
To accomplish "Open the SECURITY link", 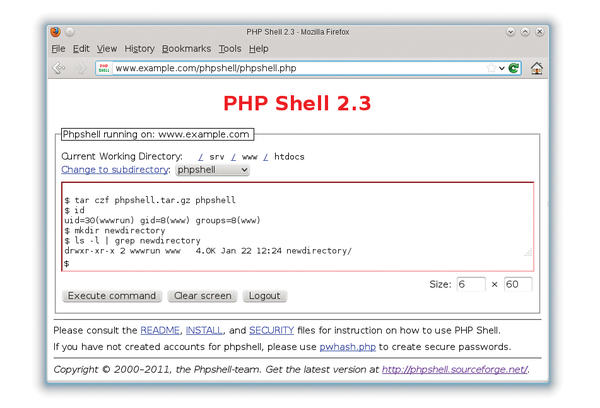I will 271,330.
